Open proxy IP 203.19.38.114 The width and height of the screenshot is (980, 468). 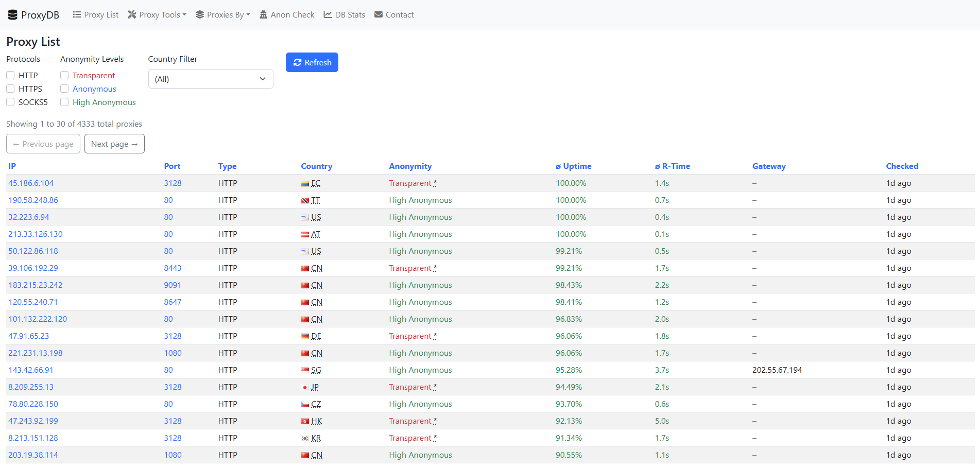coord(33,455)
